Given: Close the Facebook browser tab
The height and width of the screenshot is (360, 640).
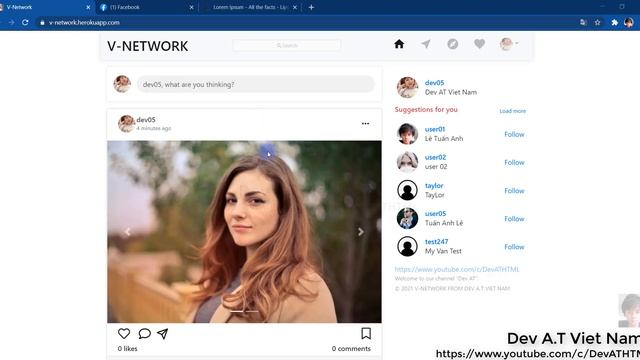Looking at the screenshot, I should [x=191, y=7].
